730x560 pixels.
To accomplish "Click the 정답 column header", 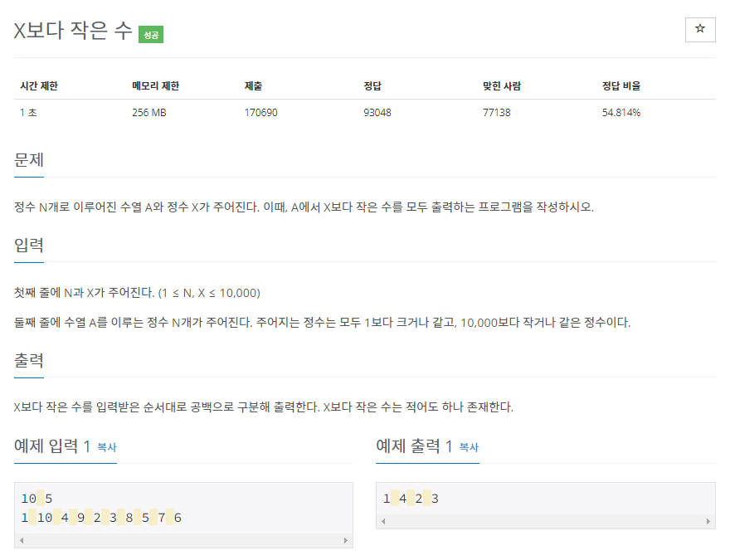I will click(372, 85).
